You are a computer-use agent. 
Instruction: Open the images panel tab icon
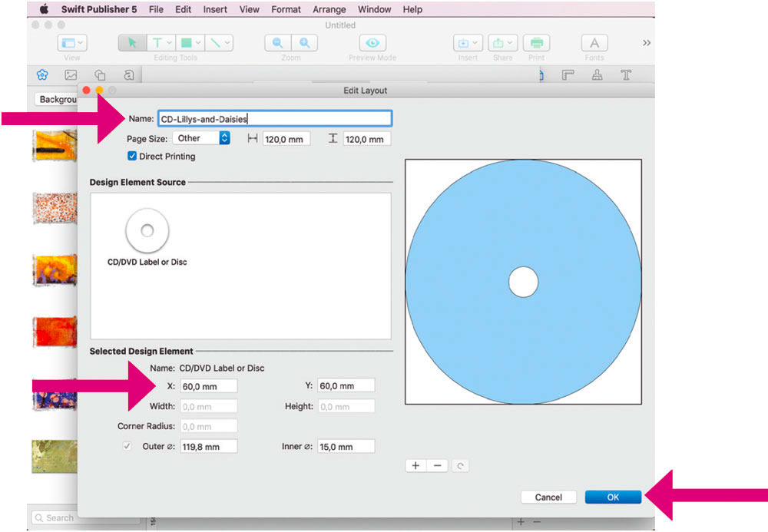point(71,75)
